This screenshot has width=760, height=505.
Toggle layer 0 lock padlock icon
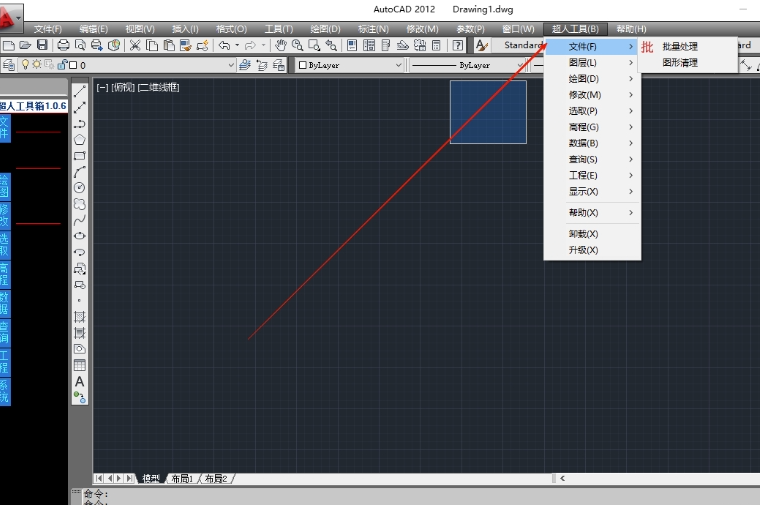coord(62,64)
